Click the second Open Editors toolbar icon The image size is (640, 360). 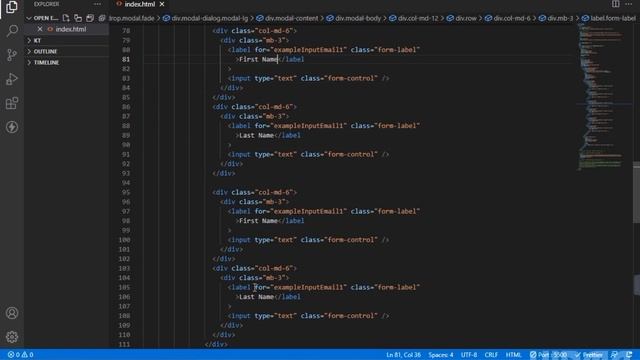[x=78, y=18]
